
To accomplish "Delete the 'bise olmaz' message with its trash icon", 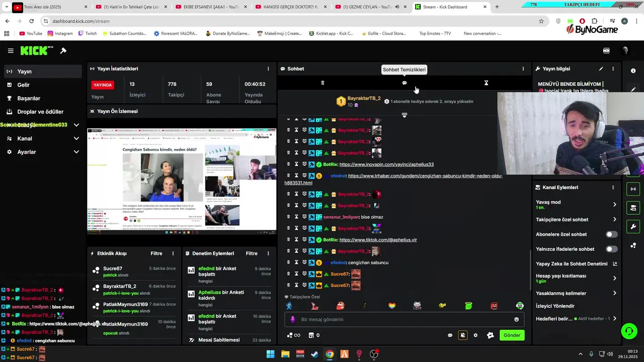I will pyautogui.click(x=288, y=217).
